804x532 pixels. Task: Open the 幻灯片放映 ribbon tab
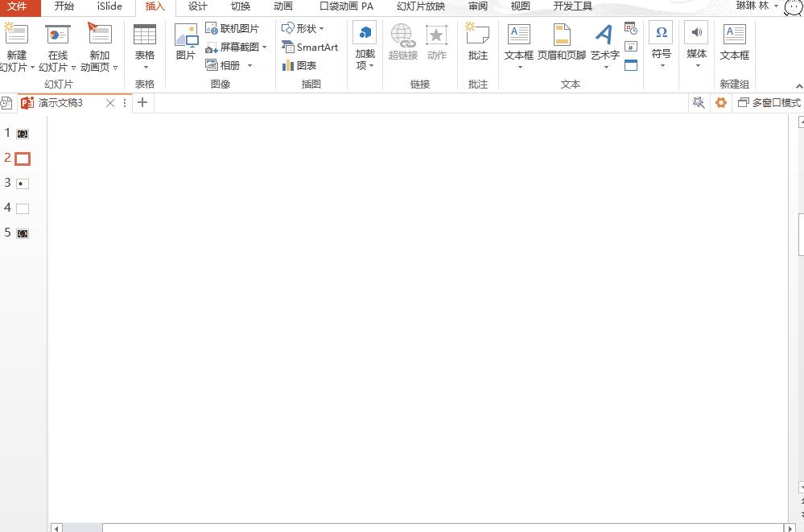click(x=423, y=7)
